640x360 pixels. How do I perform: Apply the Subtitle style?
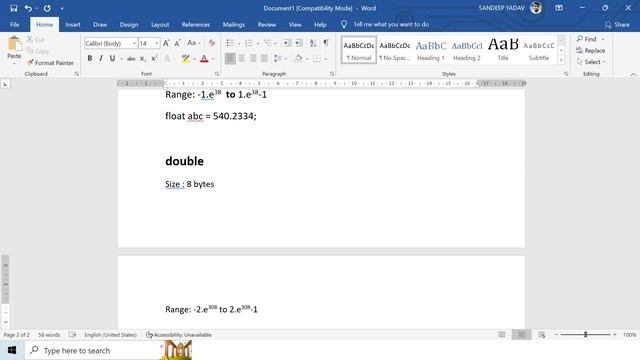tap(539, 50)
